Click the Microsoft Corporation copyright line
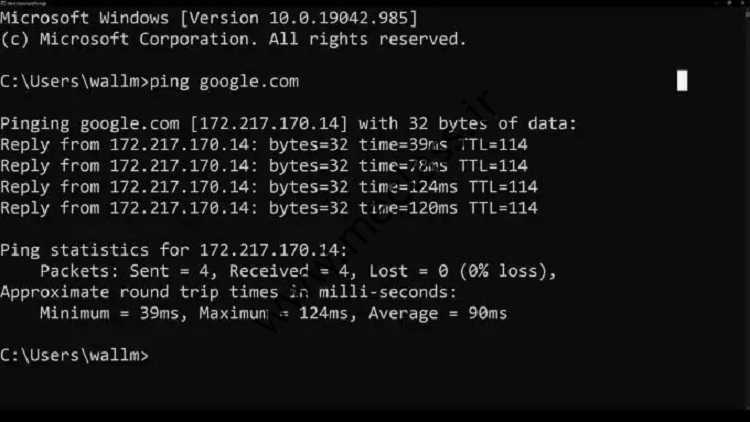 pyautogui.click(x=233, y=39)
